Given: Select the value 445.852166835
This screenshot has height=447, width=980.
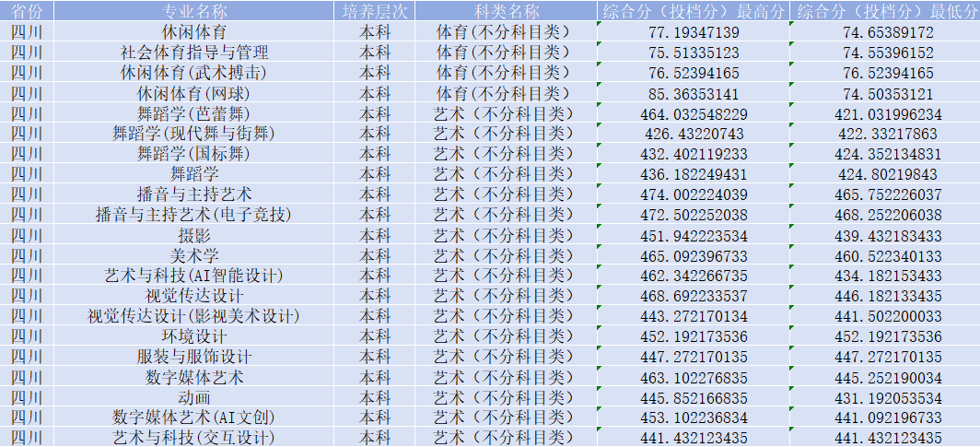Looking at the screenshot, I should pyautogui.click(x=694, y=397).
